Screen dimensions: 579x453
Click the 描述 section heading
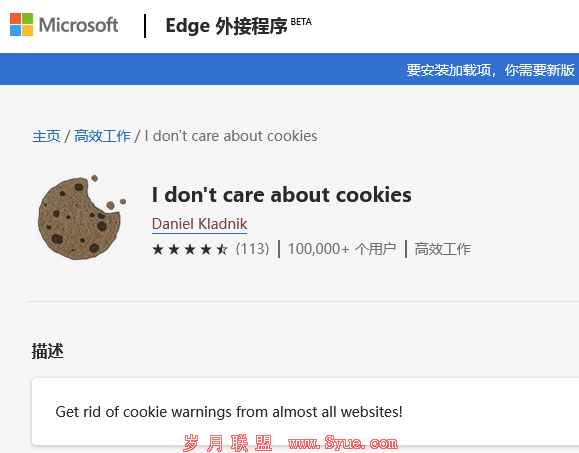point(48,351)
